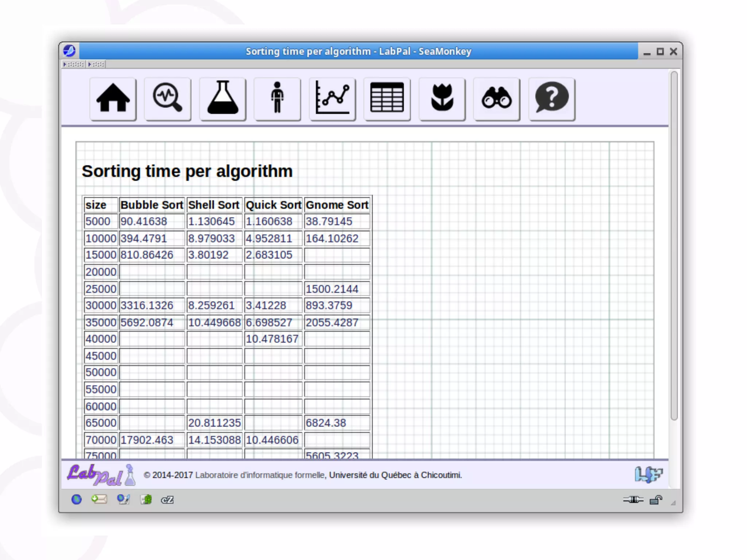747x560 pixels.
Task: Open the tables grid icon
Action: [x=387, y=98]
